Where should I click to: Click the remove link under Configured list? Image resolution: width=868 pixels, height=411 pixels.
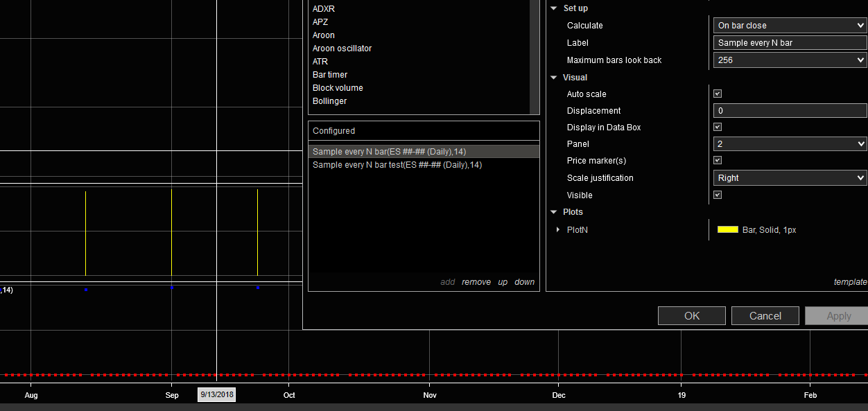tap(476, 282)
